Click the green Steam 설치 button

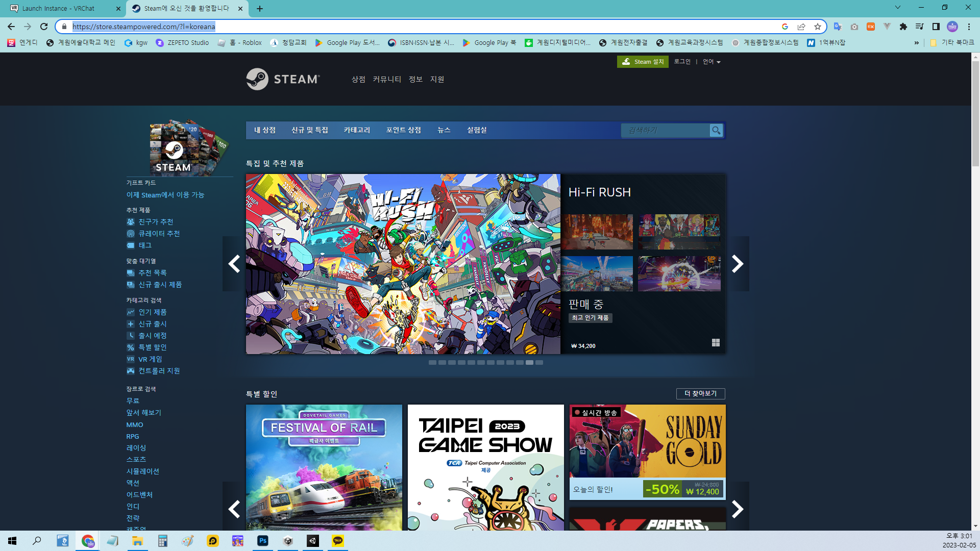[643, 62]
